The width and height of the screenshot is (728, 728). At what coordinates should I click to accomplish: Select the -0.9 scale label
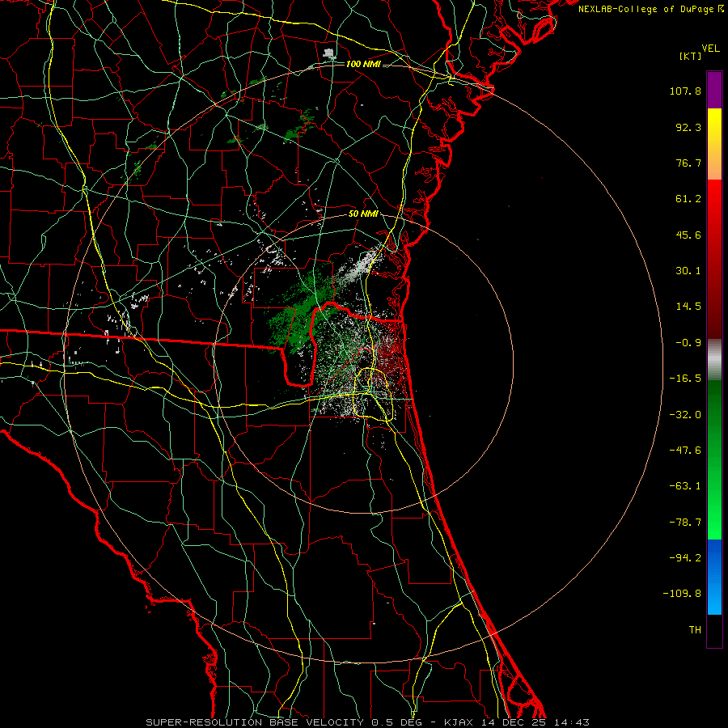(688, 343)
